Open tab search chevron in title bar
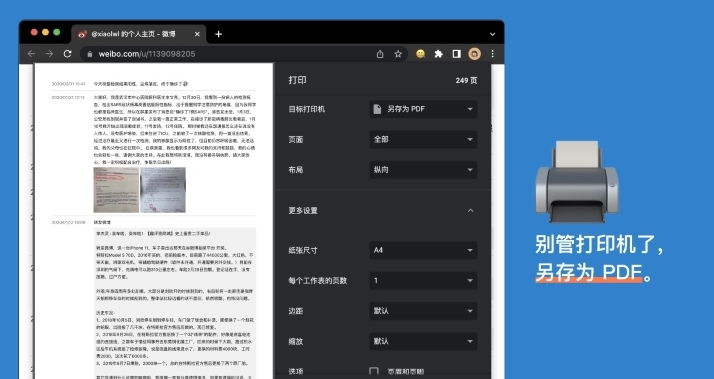 [492, 34]
